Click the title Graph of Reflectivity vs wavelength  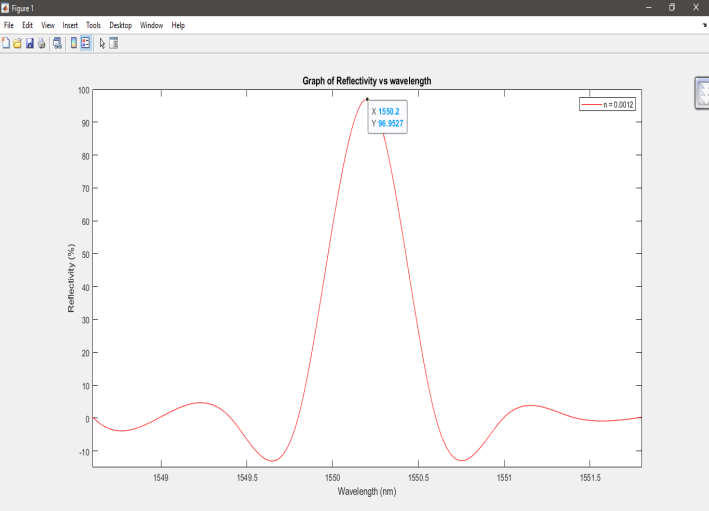pos(367,81)
